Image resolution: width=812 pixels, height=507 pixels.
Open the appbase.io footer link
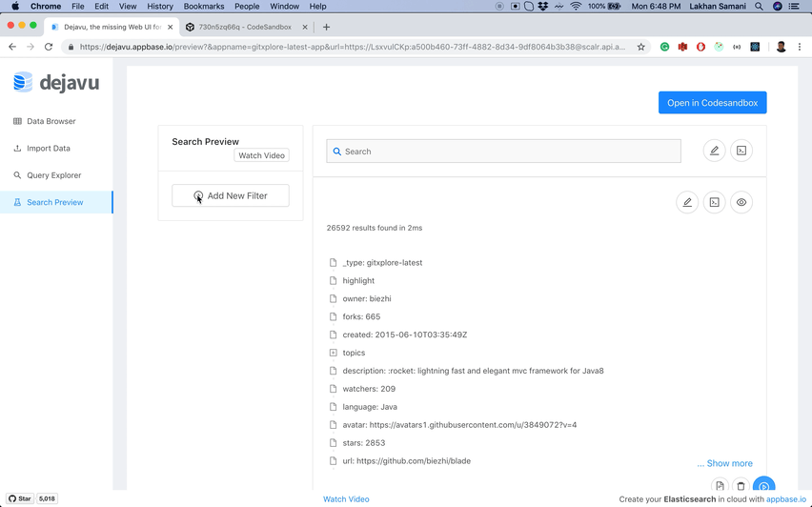786,499
